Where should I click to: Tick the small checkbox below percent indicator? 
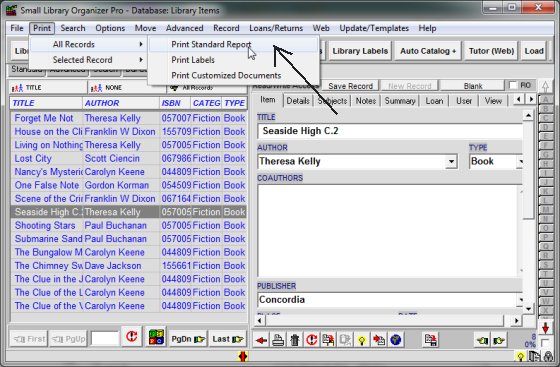(545, 342)
